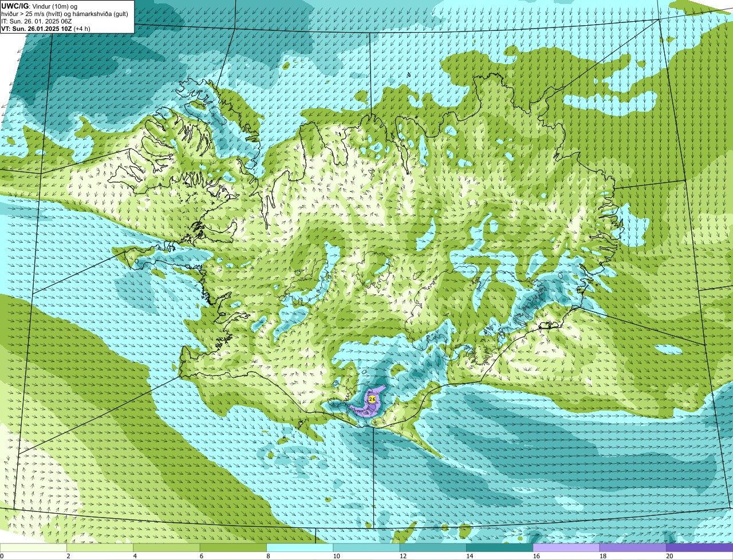Click the 16–18 m/s light purple swatch
Screen dimensions: 733x560
(566, 547)
